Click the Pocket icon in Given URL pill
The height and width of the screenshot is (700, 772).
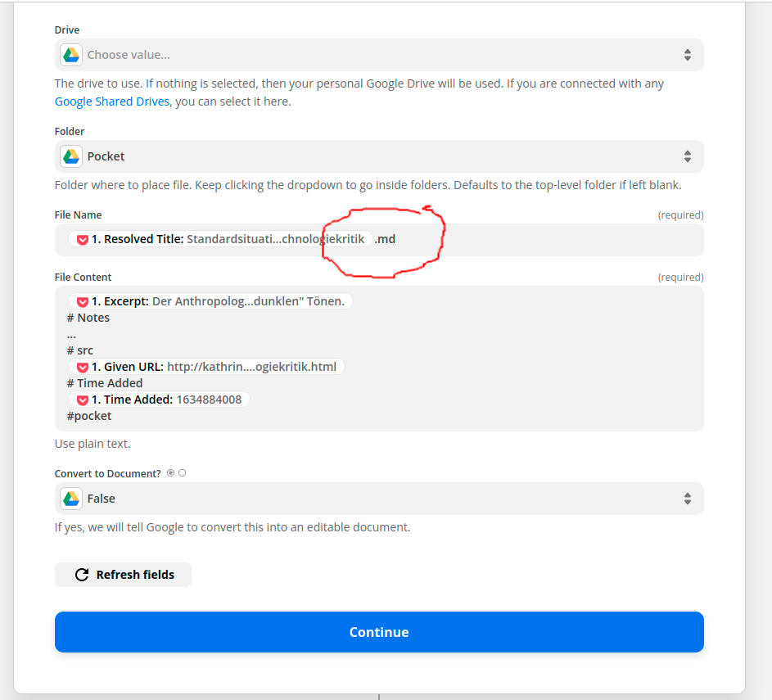click(83, 368)
